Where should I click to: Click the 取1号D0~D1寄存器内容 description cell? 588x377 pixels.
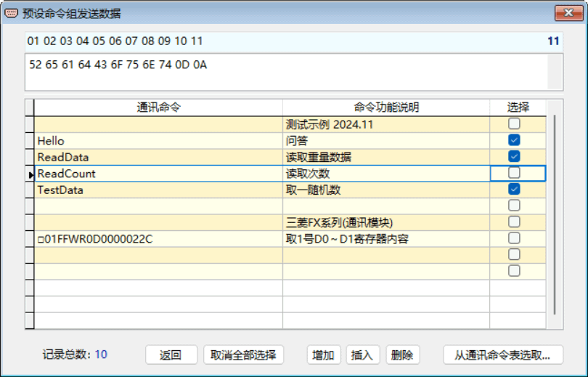point(386,239)
